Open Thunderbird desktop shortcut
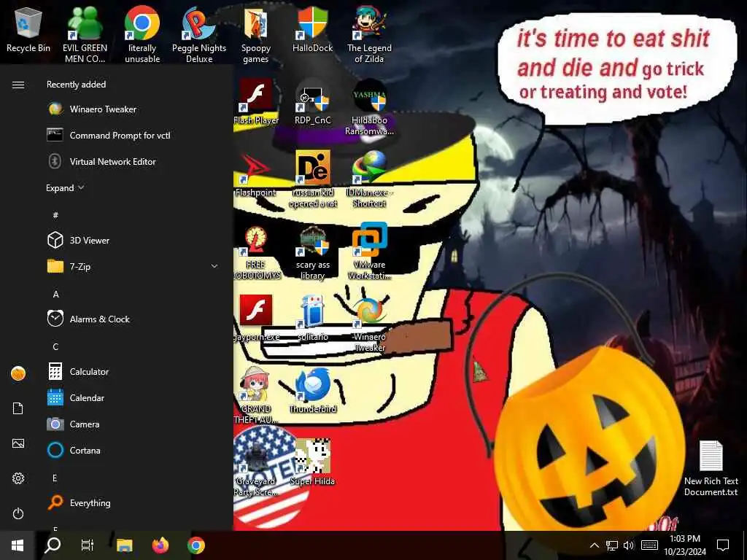The image size is (747, 560). click(x=312, y=391)
